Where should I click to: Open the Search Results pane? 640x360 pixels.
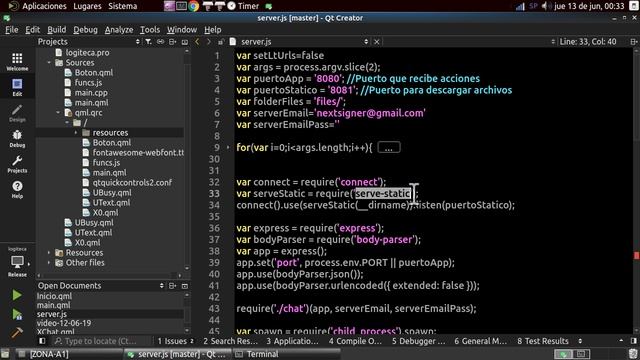click(230, 341)
